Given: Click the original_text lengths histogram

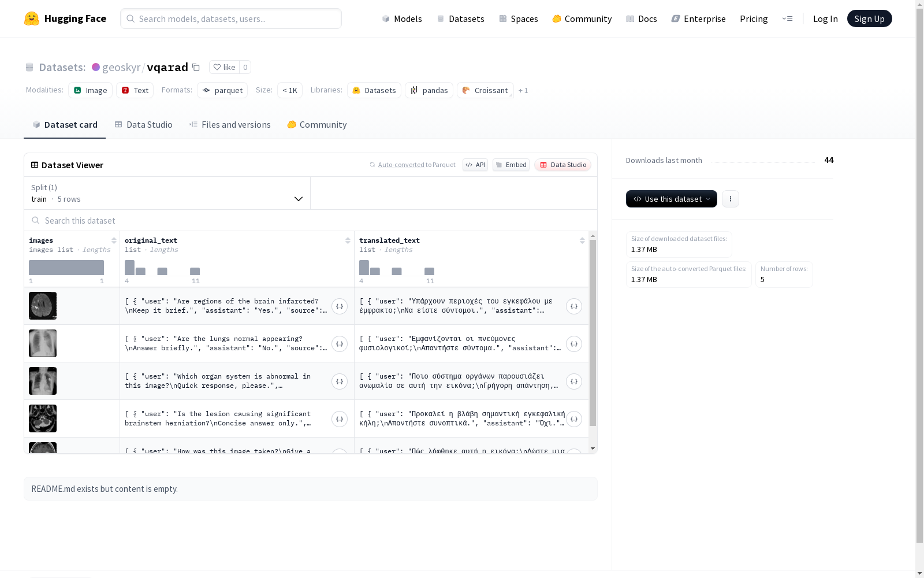Looking at the screenshot, I should pos(162,268).
